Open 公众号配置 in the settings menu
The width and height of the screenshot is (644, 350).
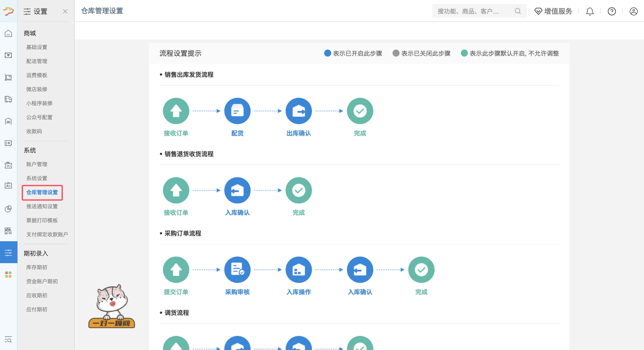coord(39,117)
